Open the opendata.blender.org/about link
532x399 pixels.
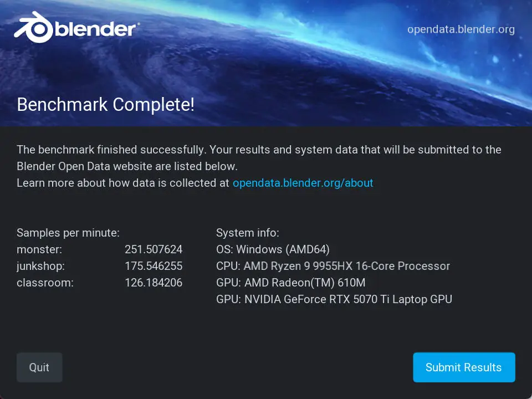tap(303, 183)
